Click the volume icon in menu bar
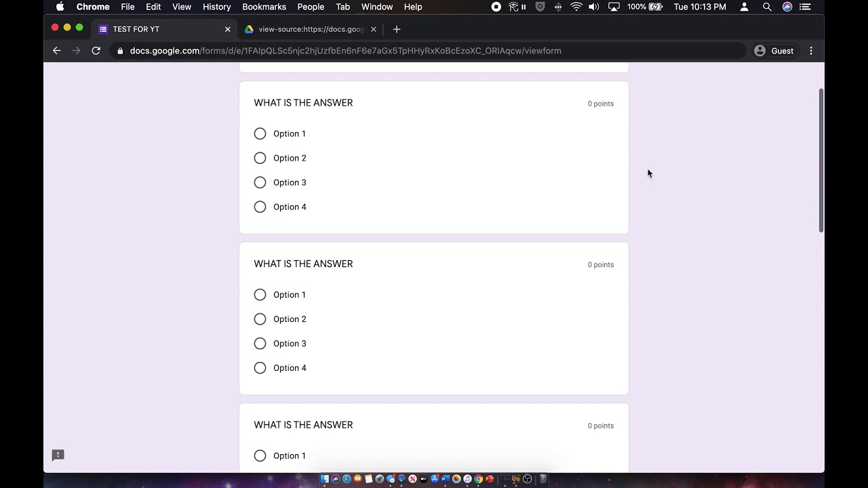Screen dimensions: 868x488 pyautogui.click(x=594, y=7)
